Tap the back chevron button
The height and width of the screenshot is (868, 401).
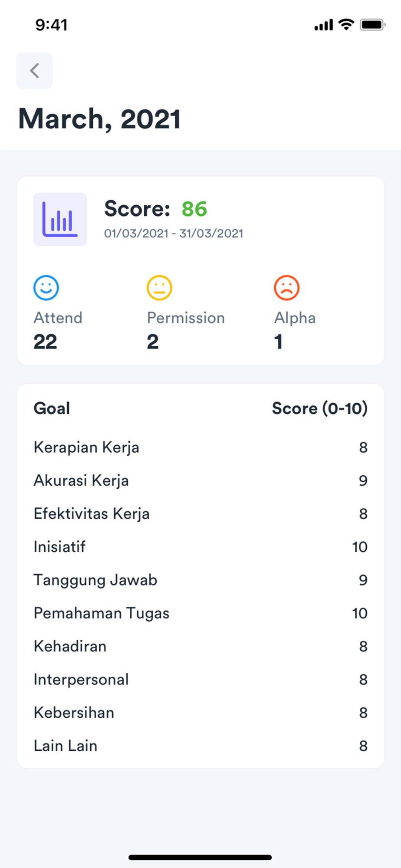pyautogui.click(x=34, y=71)
